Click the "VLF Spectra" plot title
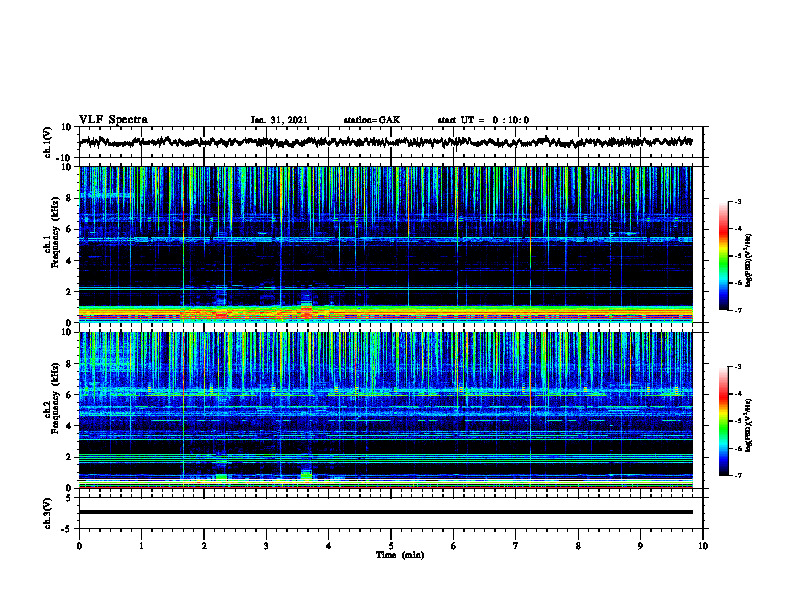 [113, 120]
